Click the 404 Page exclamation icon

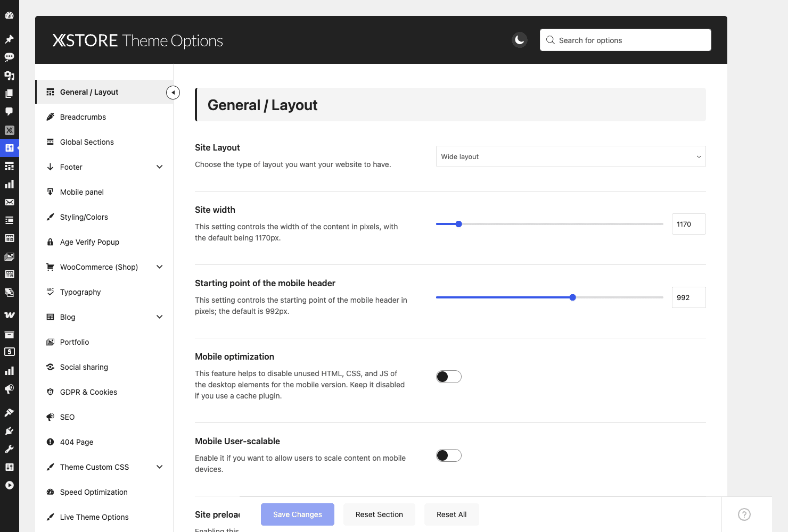point(50,442)
